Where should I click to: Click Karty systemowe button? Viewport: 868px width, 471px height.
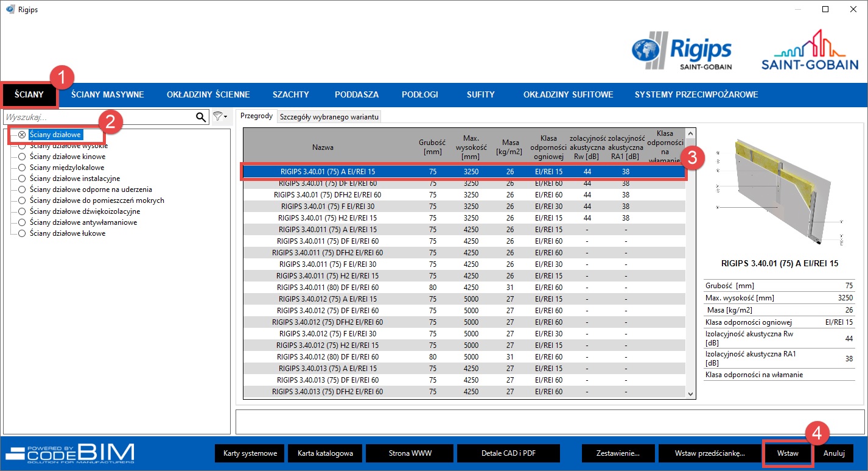[250, 453]
